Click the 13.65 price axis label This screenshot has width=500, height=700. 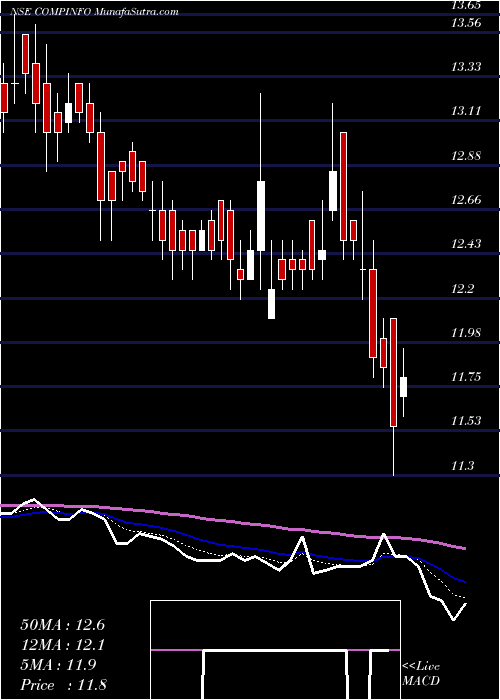[x=467, y=5]
